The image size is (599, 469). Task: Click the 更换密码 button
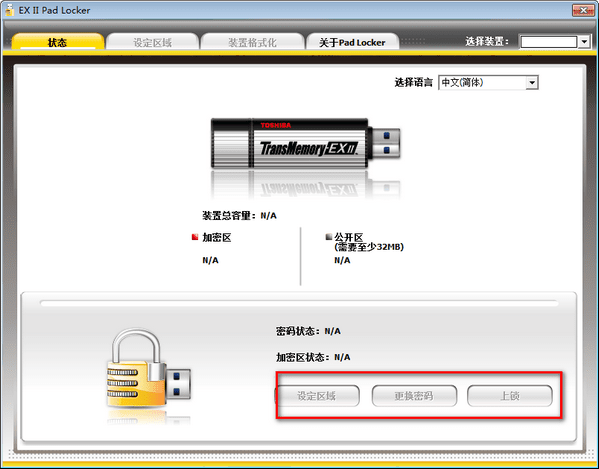tap(414, 396)
